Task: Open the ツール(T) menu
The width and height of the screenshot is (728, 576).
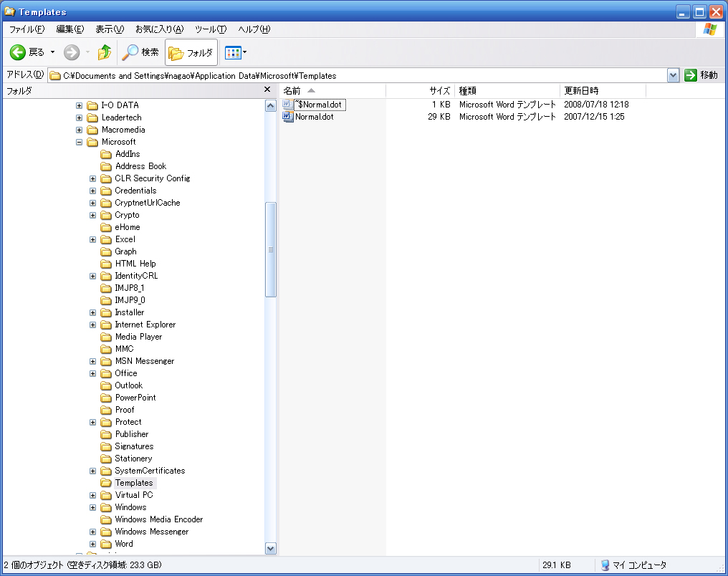Action: 211,29
